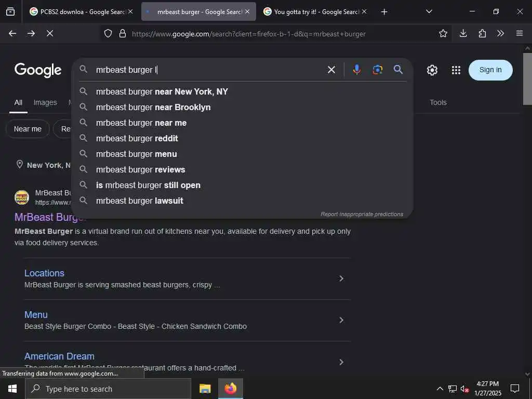The image size is (532, 399).
Task: Click Firefox taskbar icon
Action: click(x=230, y=389)
